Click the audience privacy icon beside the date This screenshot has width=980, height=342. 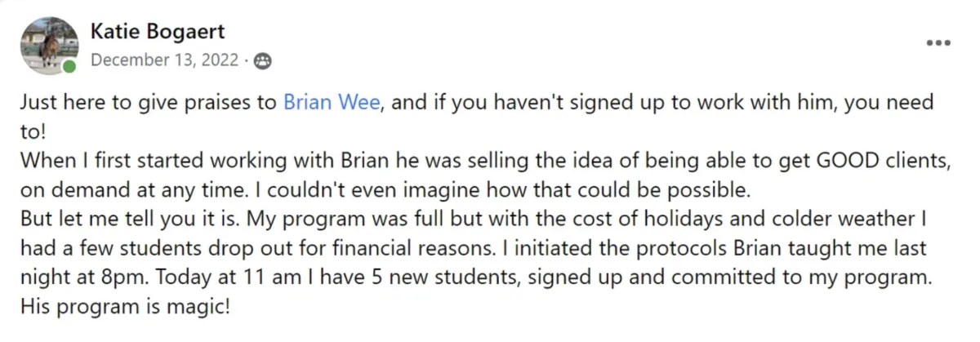click(262, 60)
